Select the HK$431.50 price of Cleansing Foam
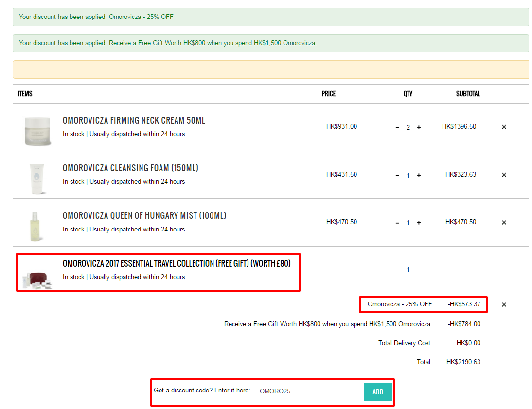The image size is (532, 409). coord(342,174)
